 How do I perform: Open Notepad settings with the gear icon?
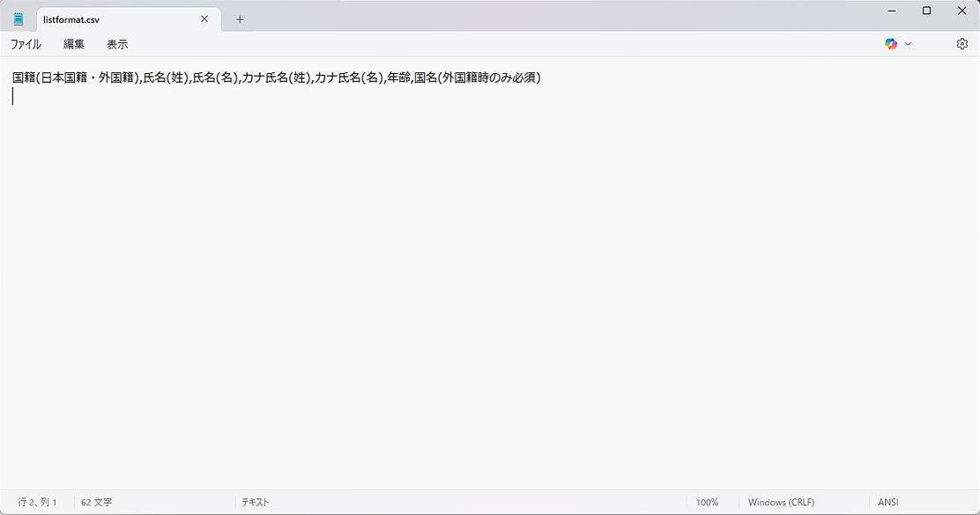pyautogui.click(x=961, y=43)
